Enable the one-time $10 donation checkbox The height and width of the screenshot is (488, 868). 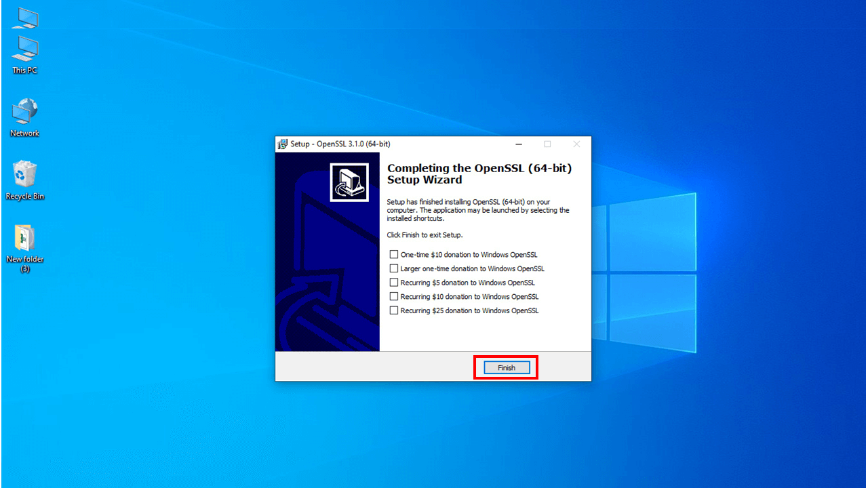pyautogui.click(x=394, y=255)
